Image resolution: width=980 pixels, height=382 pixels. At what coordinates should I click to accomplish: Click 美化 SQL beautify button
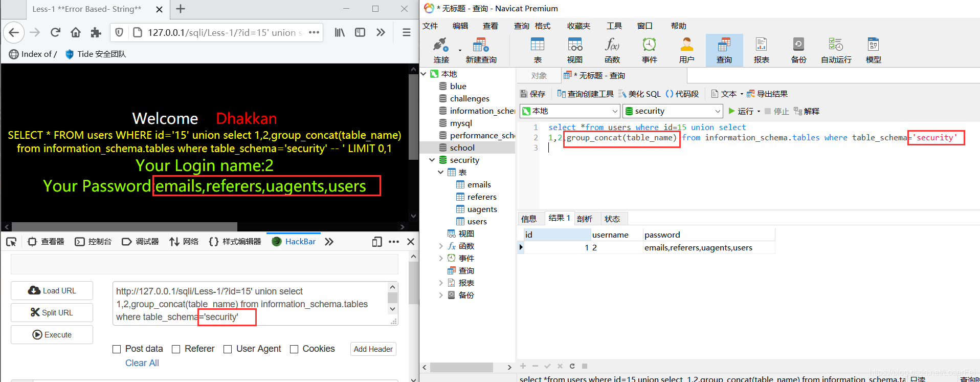(x=639, y=94)
